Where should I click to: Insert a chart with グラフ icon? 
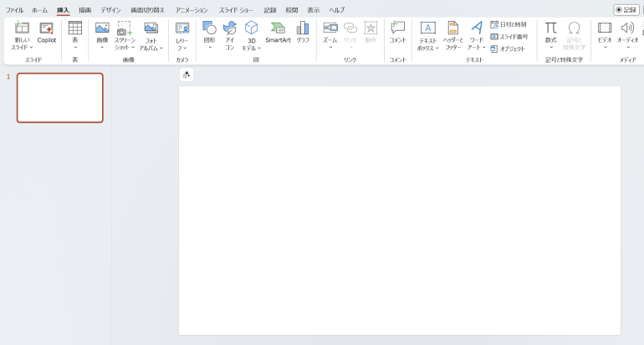(x=303, y=33)
